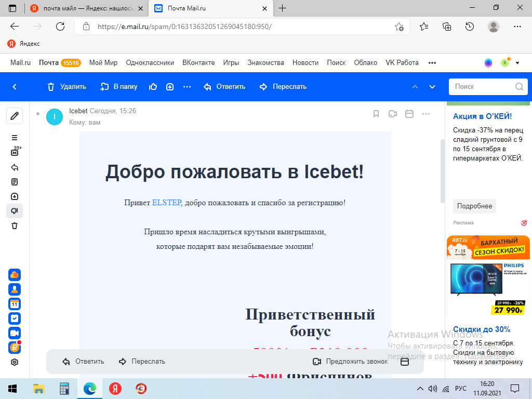
Task: Bookmark the Icebet email with the flag icon
Action: (x=376, y=113)
